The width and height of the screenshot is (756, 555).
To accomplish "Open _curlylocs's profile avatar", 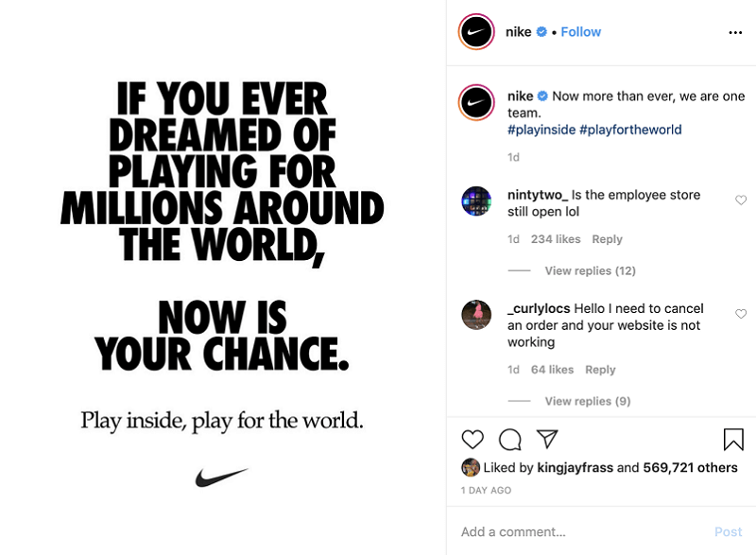I will pyautogui.click(x=476, y=315).
